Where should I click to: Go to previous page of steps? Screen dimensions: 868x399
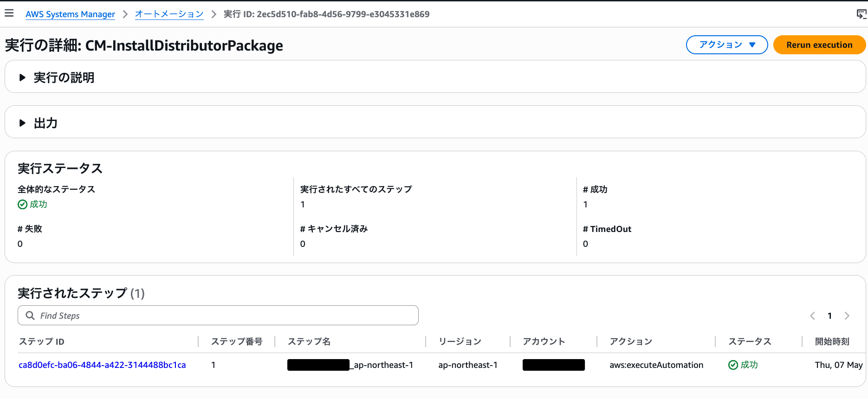(x=812, y=316)
